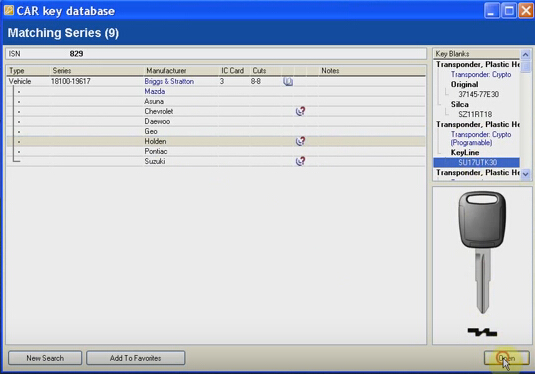
Task: Click the question mark icon in Holden row
Action: click(x=300, y=141)
